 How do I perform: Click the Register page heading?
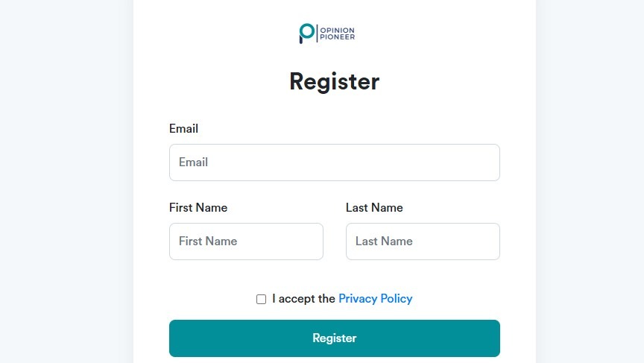[x=334, y=81]
